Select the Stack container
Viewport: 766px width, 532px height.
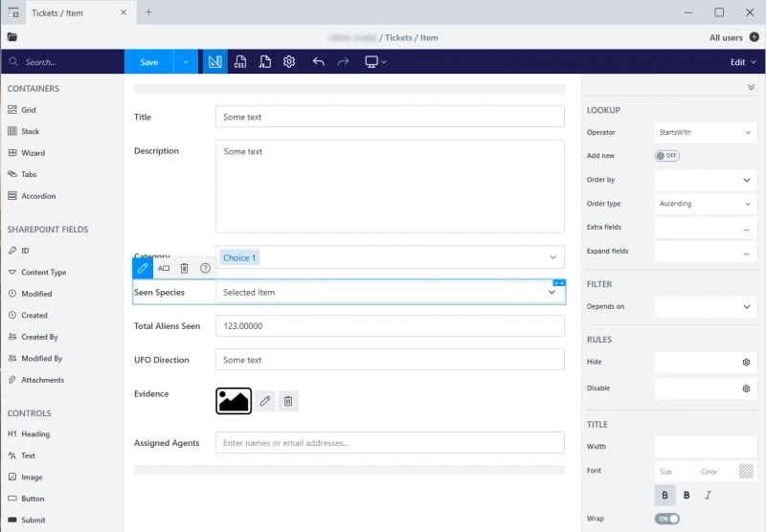pos(23,131)
